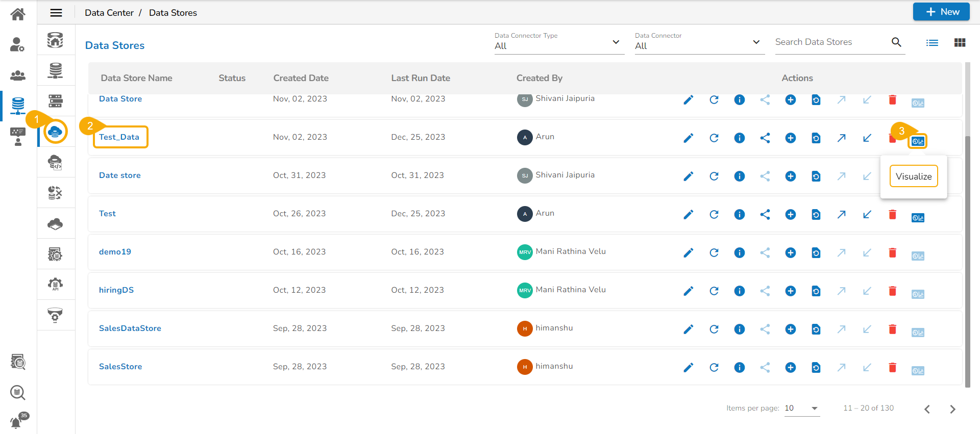
Task: Go to Data Center breadcrumb
Action: click(109, 13)
